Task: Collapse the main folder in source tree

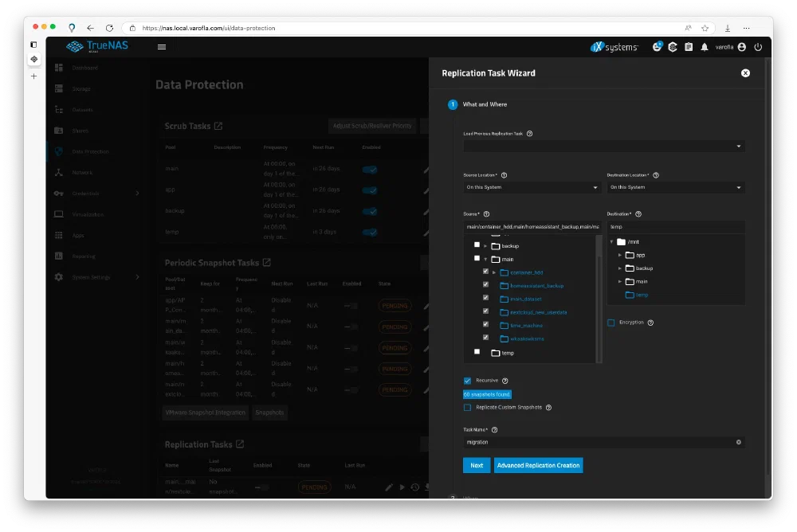Action: (x=485, y=259)
